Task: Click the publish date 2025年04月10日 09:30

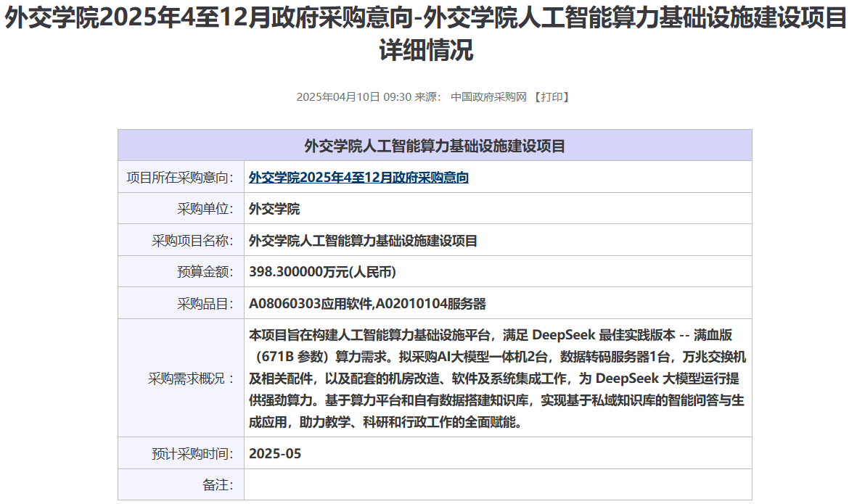Action: click(353, 97)
